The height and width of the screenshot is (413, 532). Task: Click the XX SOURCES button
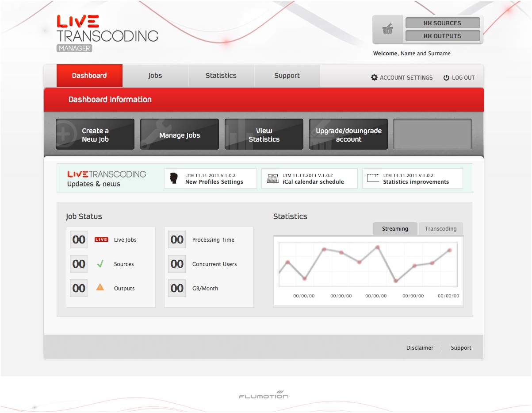(x=443, y=23)
